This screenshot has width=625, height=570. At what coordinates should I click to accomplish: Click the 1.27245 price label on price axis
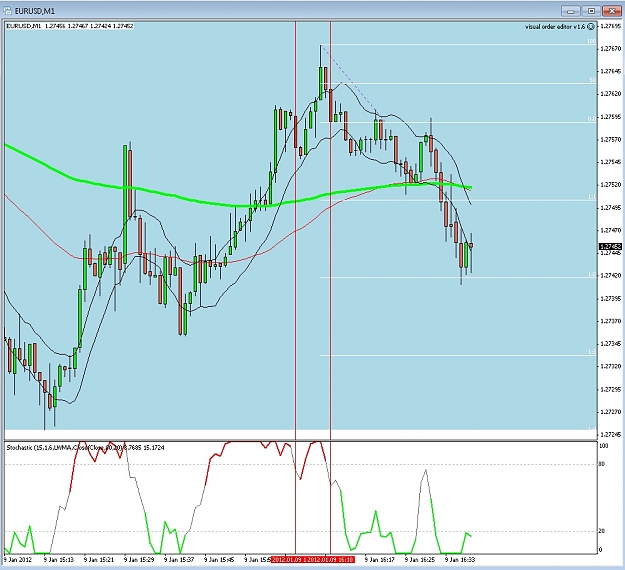click(610, 434)
